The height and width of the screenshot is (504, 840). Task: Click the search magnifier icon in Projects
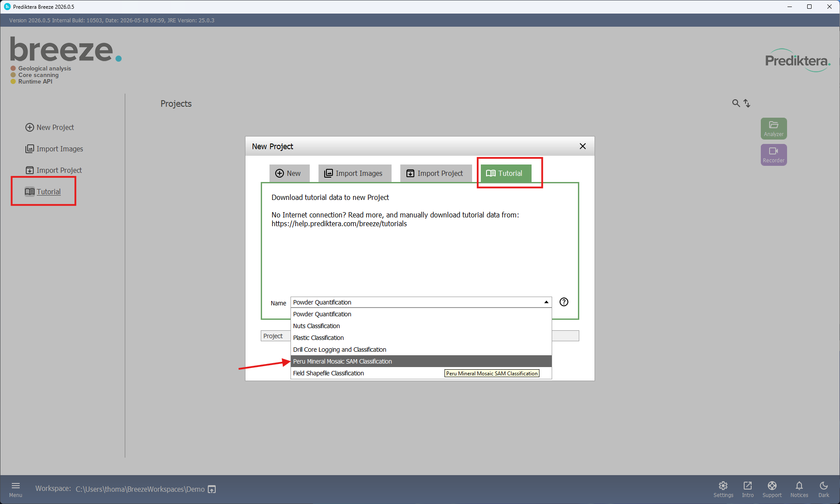[736, 103]
